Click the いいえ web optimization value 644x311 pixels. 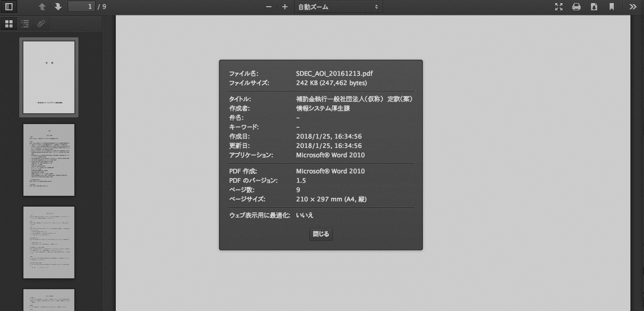tap(305, 215)
